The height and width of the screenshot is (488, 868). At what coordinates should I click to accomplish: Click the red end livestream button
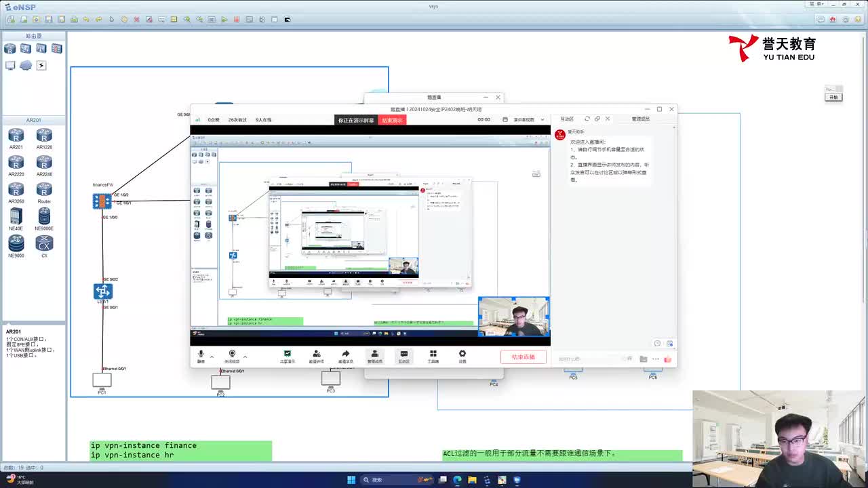[x=524, y=357]
